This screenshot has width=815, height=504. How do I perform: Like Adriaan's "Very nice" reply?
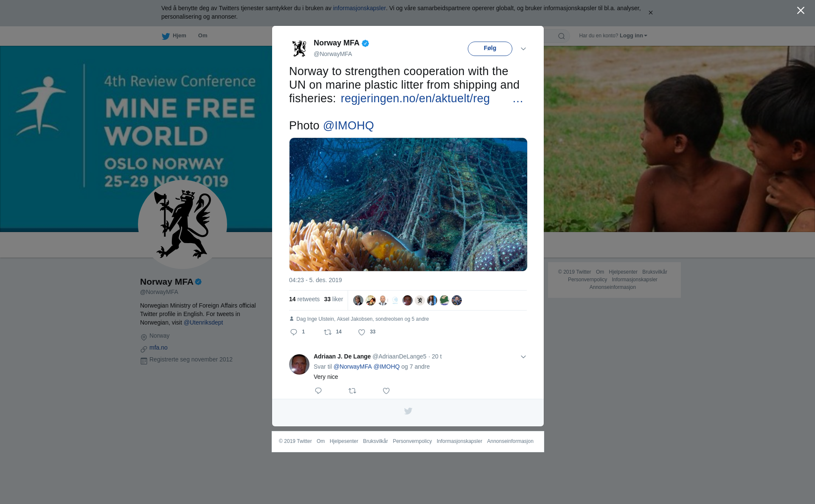pos(386,391)
